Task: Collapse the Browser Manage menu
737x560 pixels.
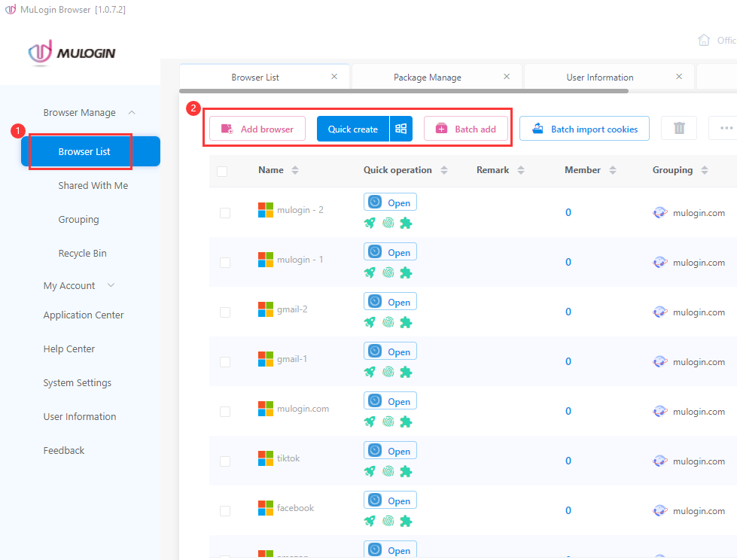Action: [x=132, y=113]
